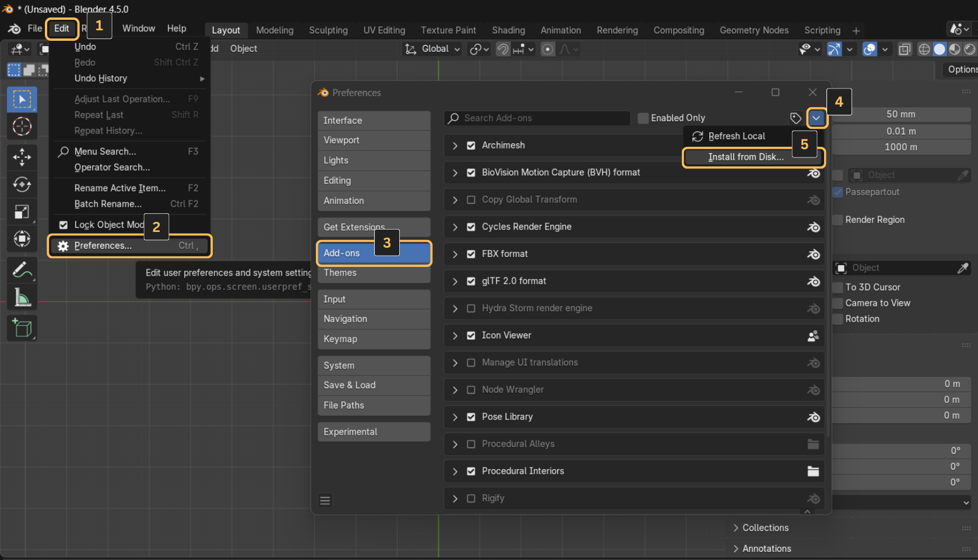This screenshot has height=560, width=978.
Task: Open the Edit menu
Action: 62,29
